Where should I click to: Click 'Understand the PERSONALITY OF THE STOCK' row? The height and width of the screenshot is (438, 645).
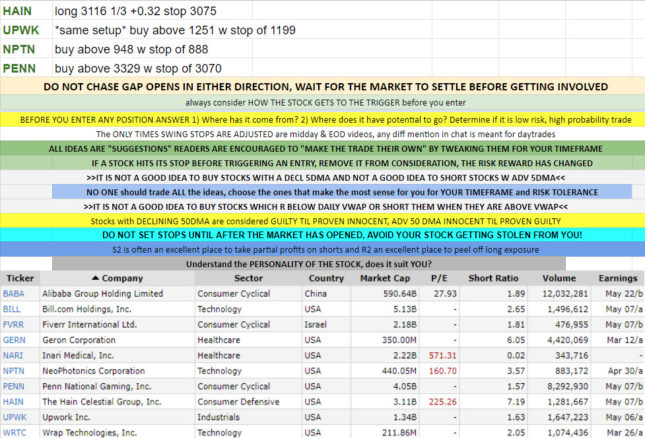point(309,264)
